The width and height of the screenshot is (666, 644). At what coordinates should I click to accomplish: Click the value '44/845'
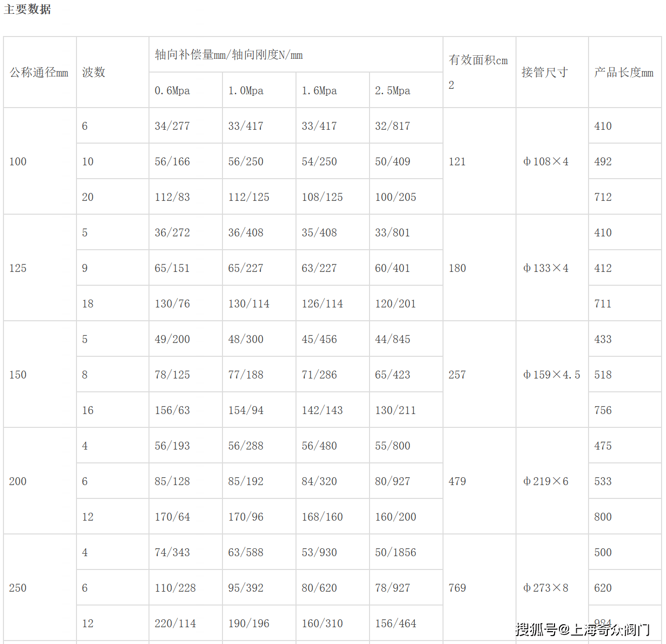click(x=393, y=340)
